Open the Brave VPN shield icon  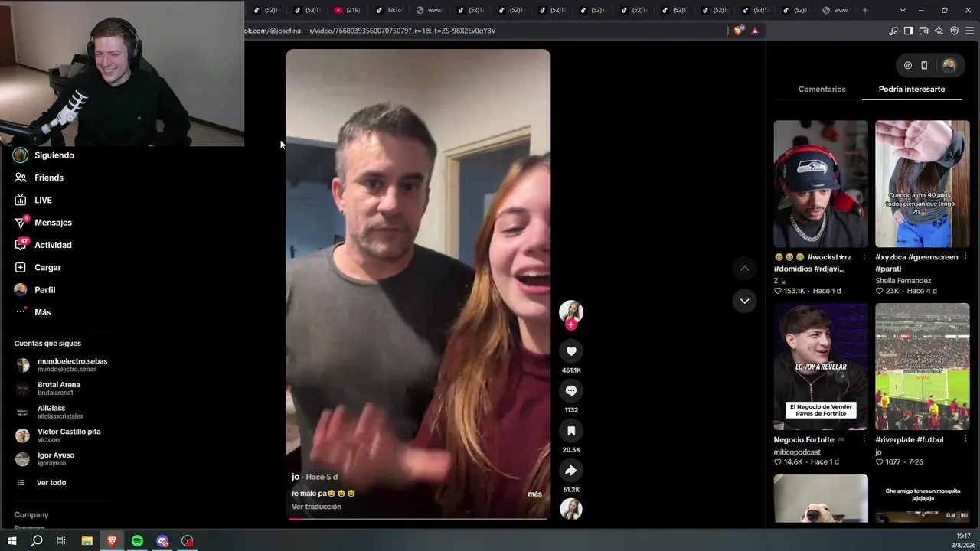pos(954,31)
